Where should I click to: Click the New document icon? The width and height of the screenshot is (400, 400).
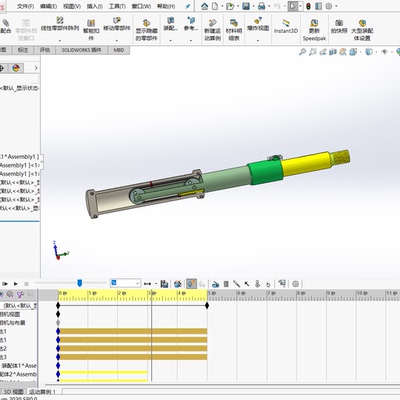[x=215, y=6]
